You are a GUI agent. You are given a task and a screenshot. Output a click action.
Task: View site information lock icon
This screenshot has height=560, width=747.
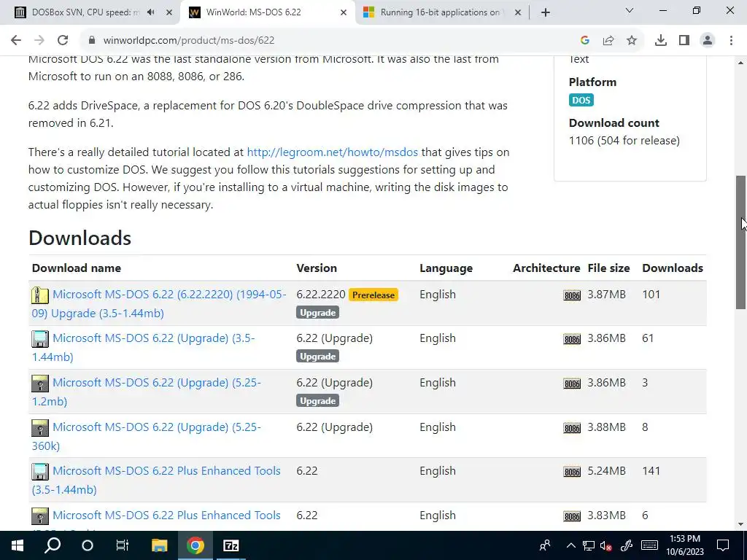coord(92,41)
